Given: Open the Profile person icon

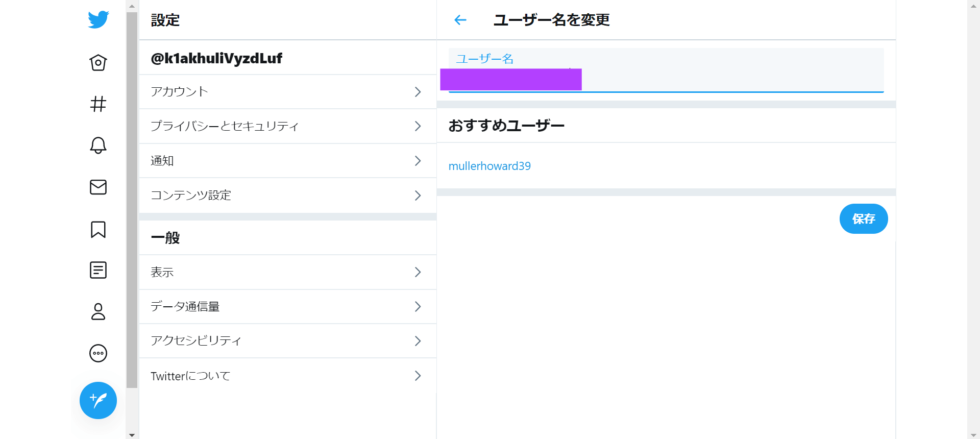Looking at the screenshot, I should coord(98,311).
